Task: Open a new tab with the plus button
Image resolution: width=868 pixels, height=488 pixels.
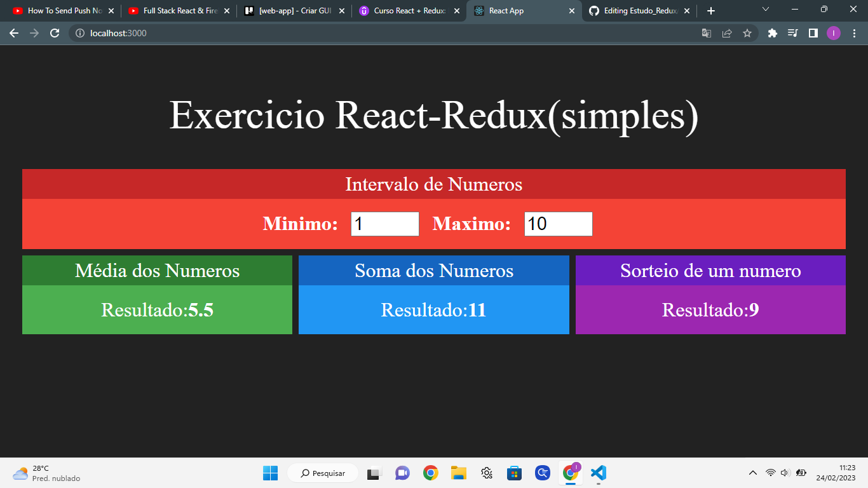Action: click(711, 11)
